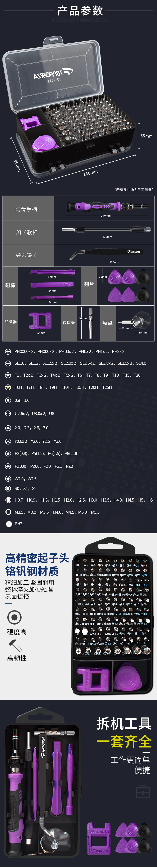The image size is (157, 868).
Task: Click the 加长软杆 extension shaft label
Action: 27,232
